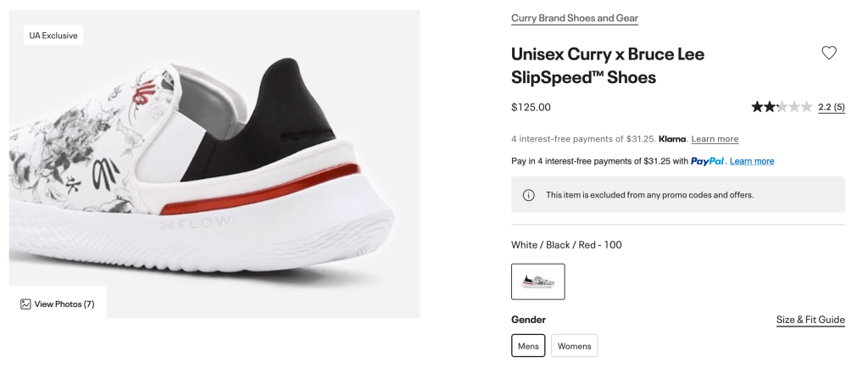Click the PayPal logo

tap(707, 161)
